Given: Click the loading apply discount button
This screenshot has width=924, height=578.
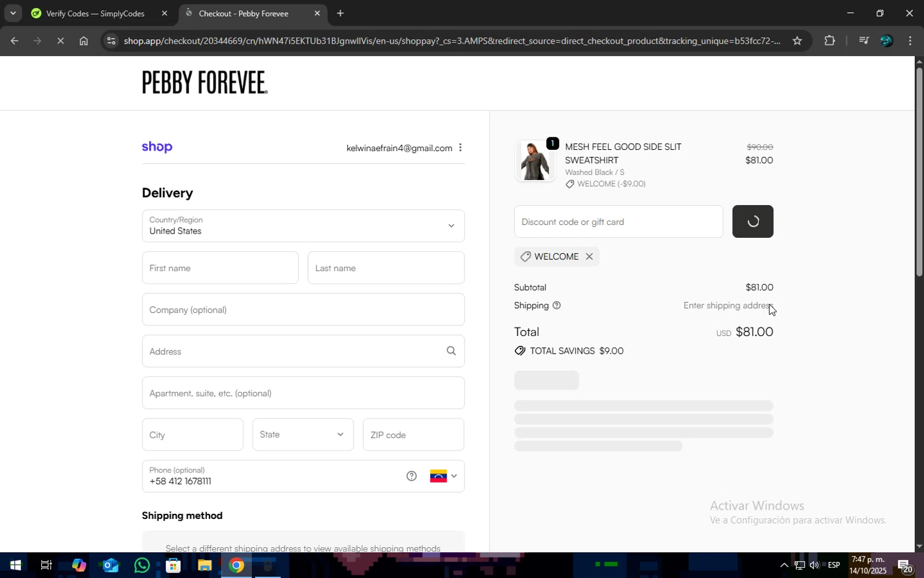Looking at the screenshot, I should coord(753,222).
